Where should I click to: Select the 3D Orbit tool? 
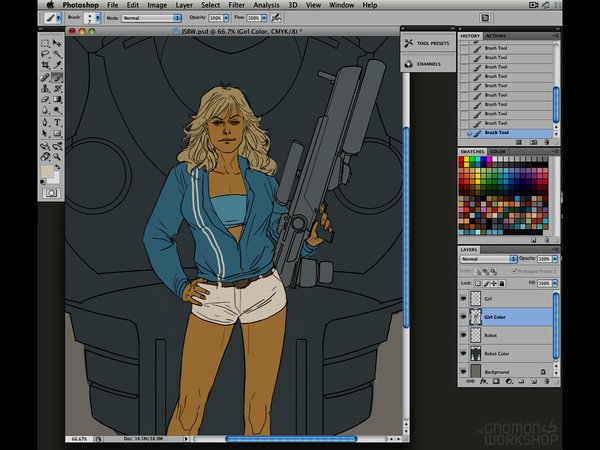[57, 146]
